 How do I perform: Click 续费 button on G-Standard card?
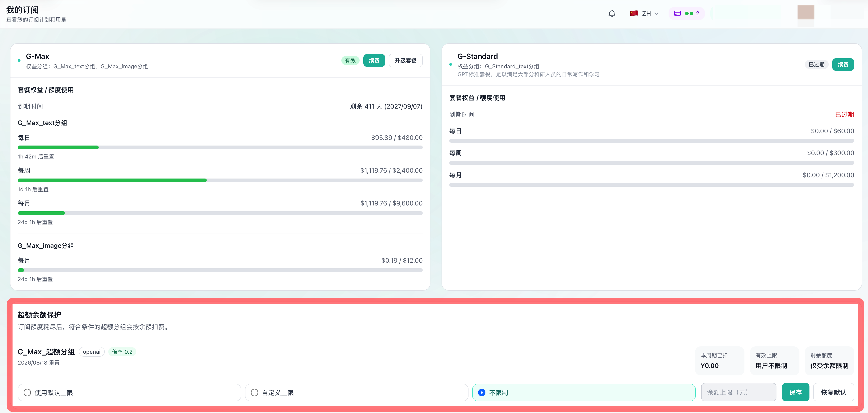[x=843, y=64]
